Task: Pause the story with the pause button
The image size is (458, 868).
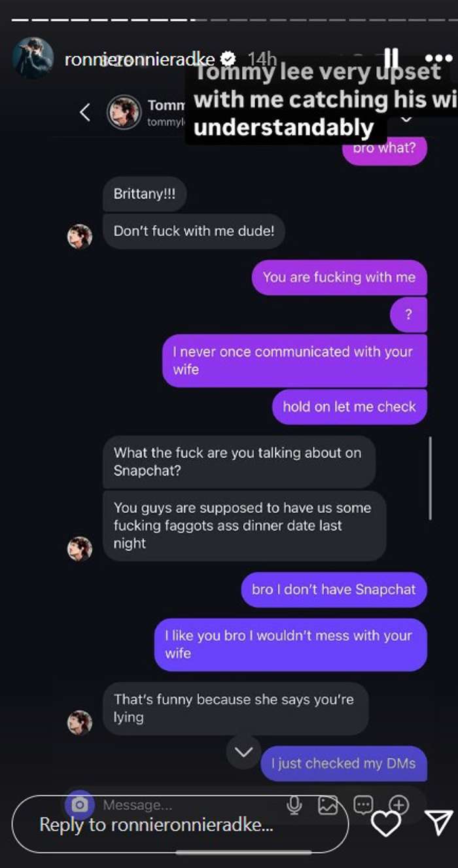Action: (391, 58)
